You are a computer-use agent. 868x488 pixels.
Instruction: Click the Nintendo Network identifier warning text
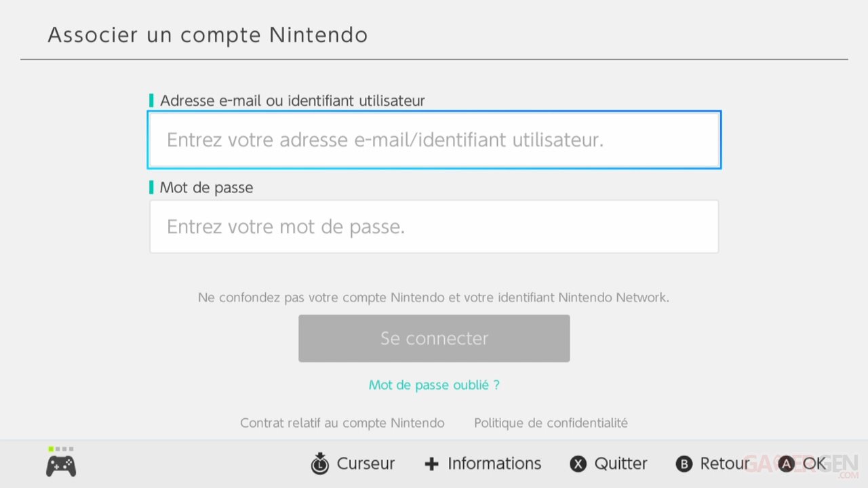[x=434, y=298]
